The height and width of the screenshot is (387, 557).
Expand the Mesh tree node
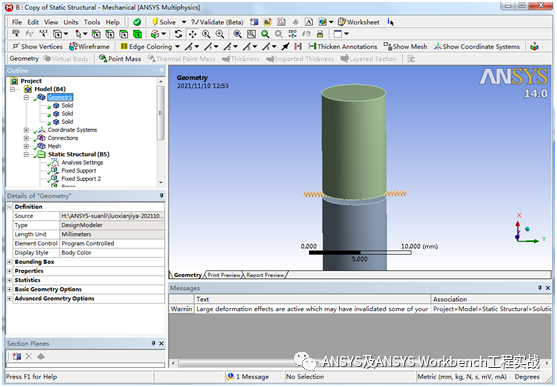[x=26, y=146]
